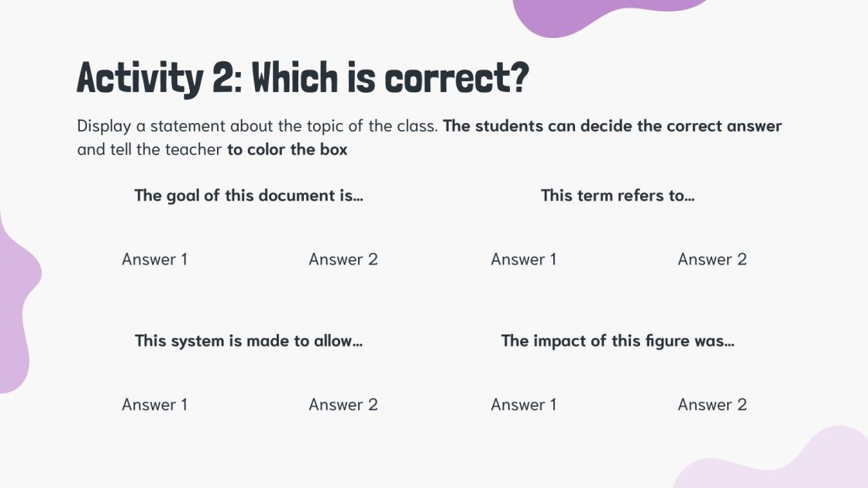Pick Answer 1 under "This term refers to…"
868x488 pixels.
click(524, 259)
